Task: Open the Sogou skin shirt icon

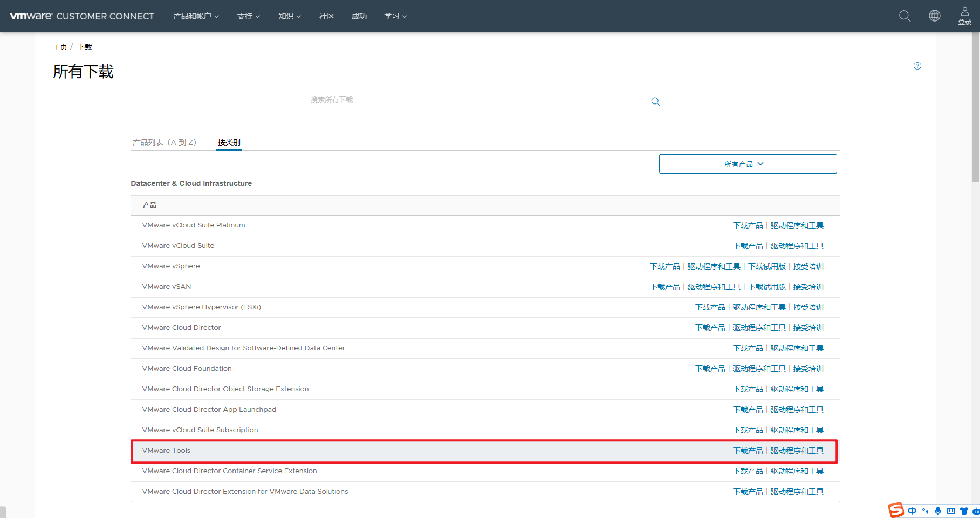Action: pyautogui.click(x=964, y=511)
